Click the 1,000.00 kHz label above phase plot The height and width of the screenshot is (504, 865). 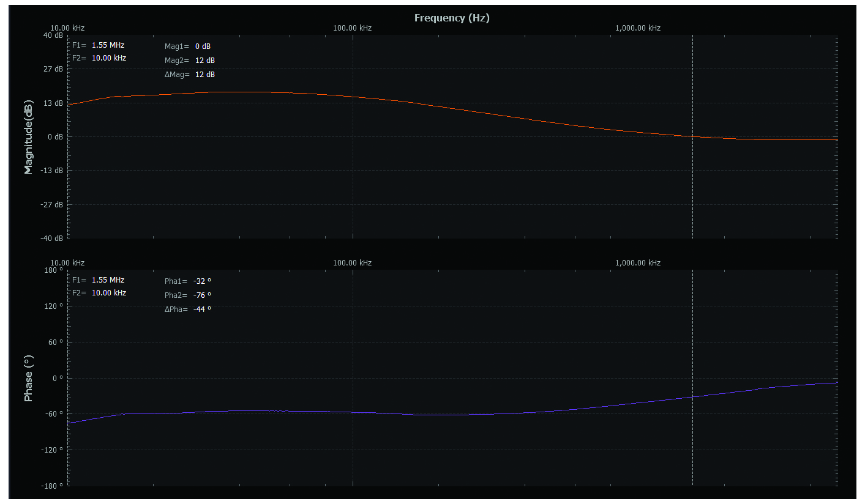pyautogui.click(x=638, y=263)
